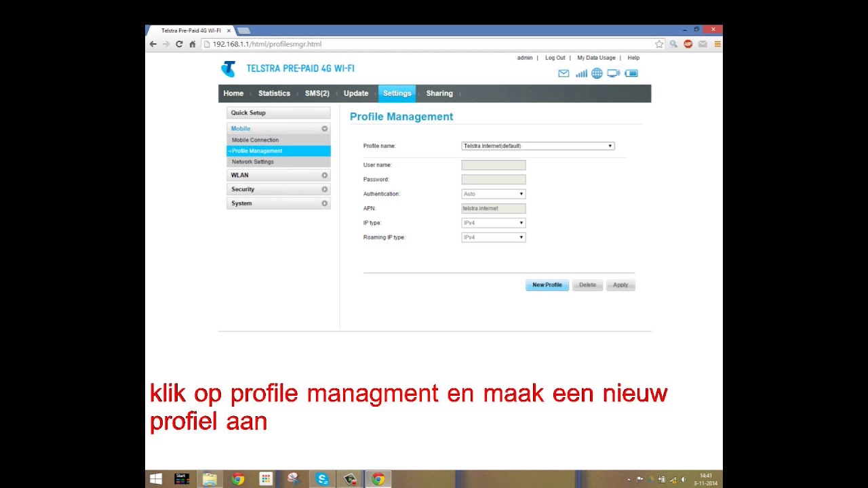Screen dimensions: 868x488
Task: Open the Adblock Plus extension icon
Action: tap(688, 44)
